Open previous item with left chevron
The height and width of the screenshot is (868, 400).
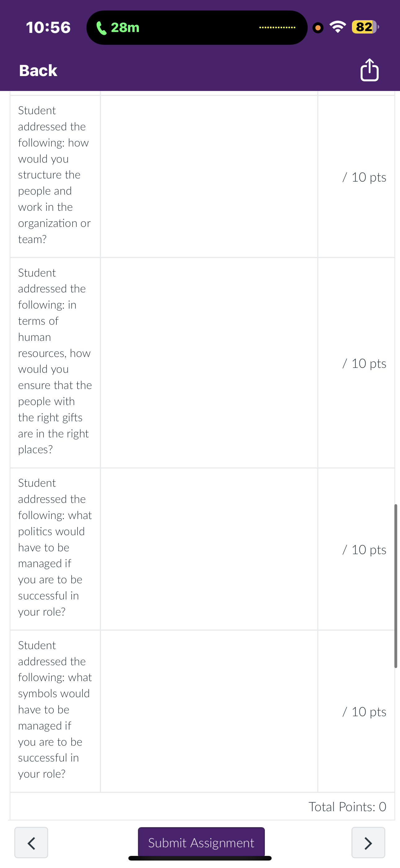point(31,843)
